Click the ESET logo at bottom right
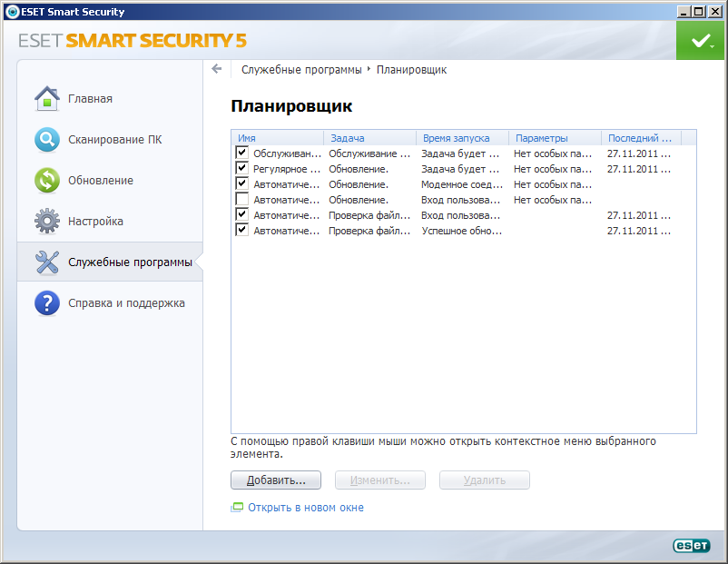 [x=690, y=545]
